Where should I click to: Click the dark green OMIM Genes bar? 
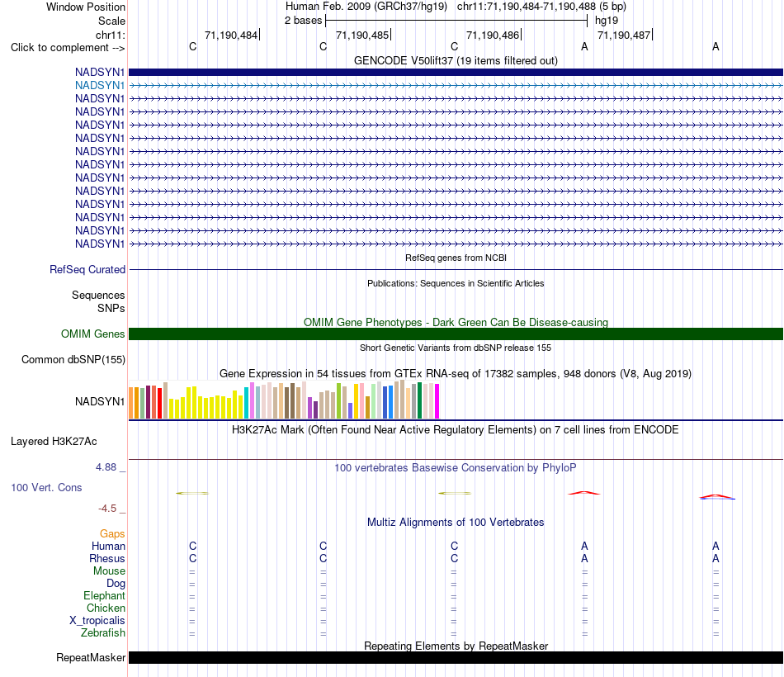coord(456,334)
